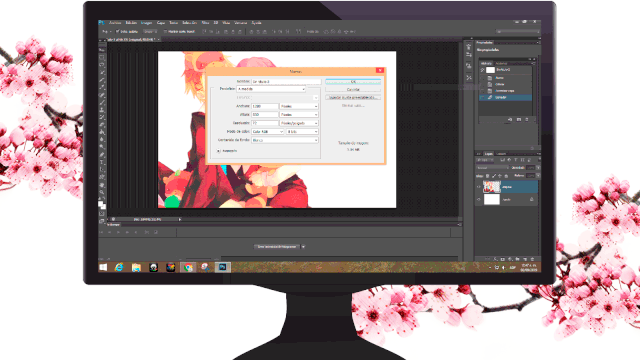Hide the top image layer's eye icon
The width and height of the screenshot is (640, 360).
point(479,187)
